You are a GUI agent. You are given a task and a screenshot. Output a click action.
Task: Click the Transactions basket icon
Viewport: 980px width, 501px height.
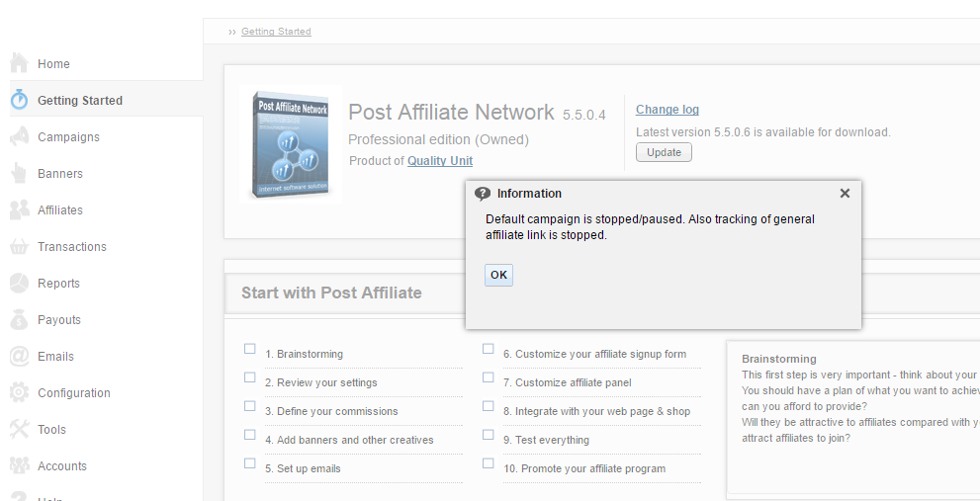click(x=20, y=246)
